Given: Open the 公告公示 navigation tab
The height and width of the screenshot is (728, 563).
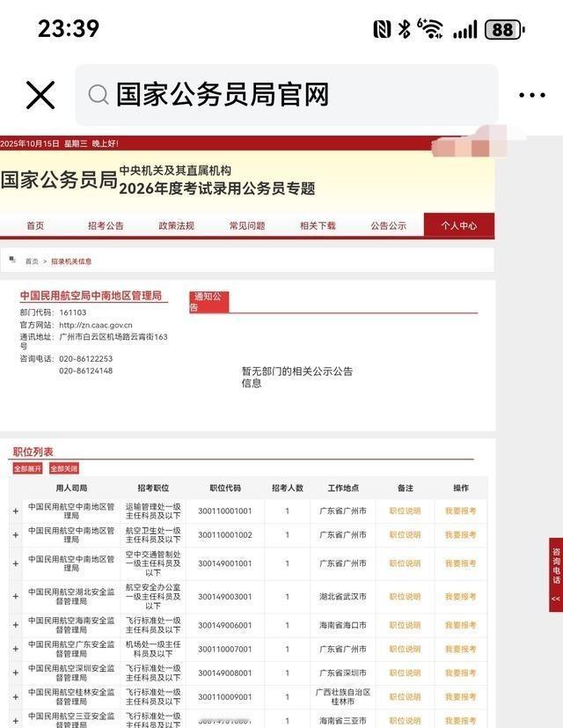Looking at the screenshot, I should point(388,225).
